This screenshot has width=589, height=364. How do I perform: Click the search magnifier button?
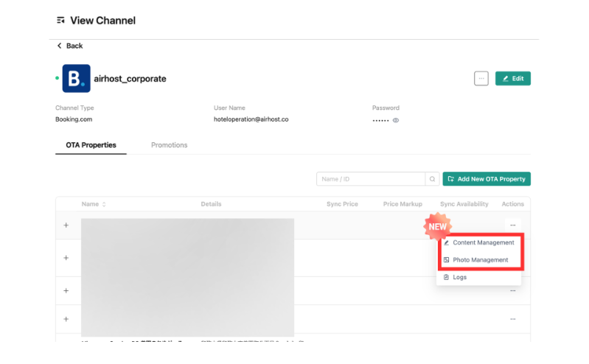433,179
